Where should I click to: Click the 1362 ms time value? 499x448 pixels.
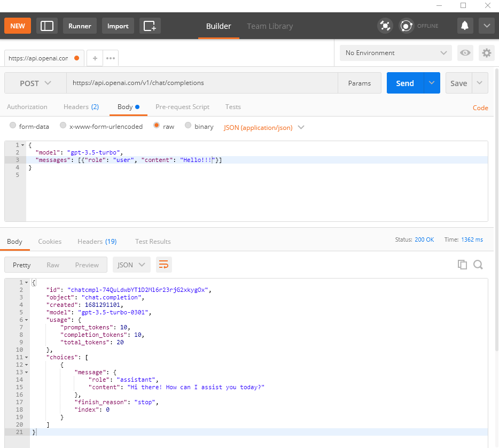tap(472, 240)
